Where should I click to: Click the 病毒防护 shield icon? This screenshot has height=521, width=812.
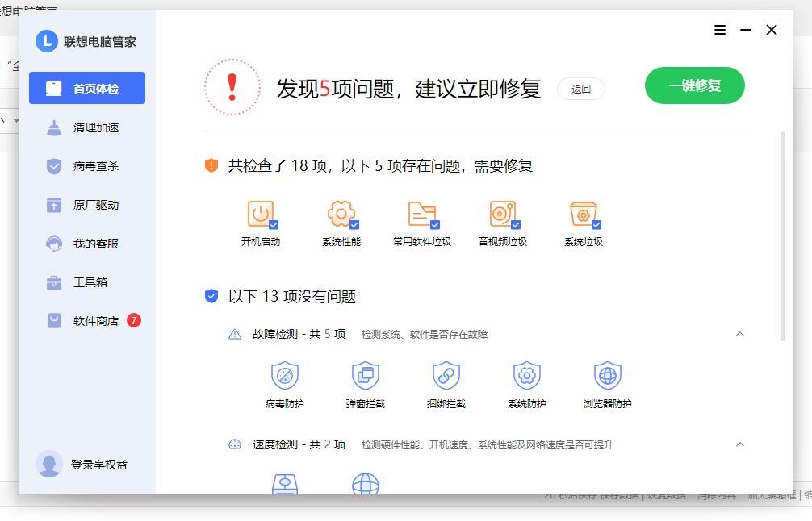point(285,375)
